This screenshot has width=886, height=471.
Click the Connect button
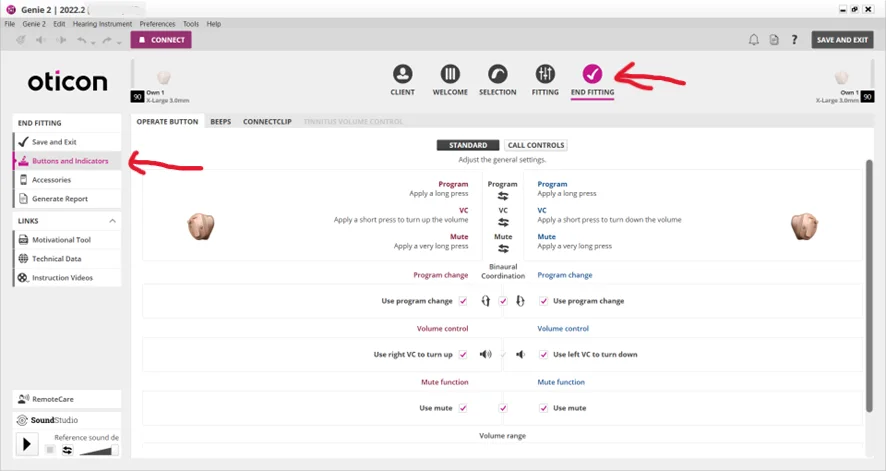[x=161, y=40]
